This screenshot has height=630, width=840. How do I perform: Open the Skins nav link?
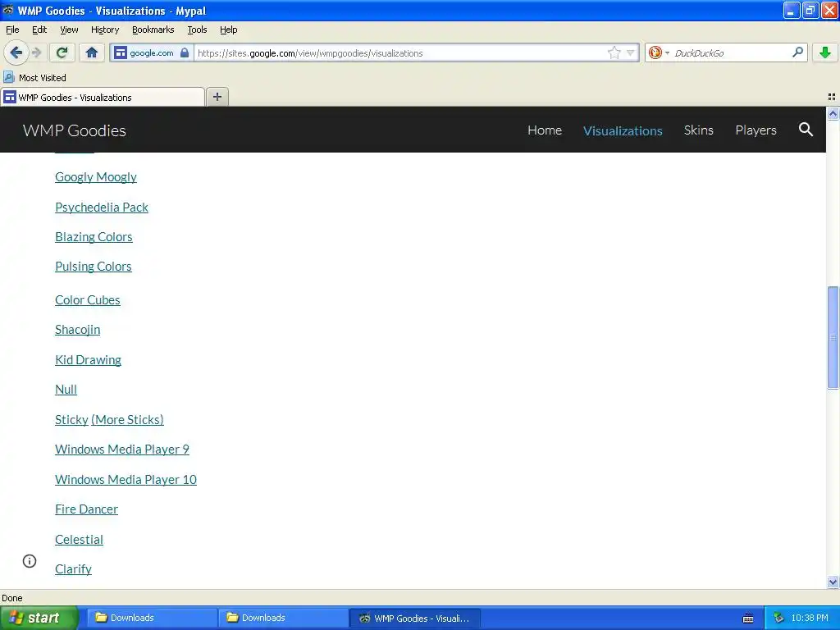coord(698,130)
